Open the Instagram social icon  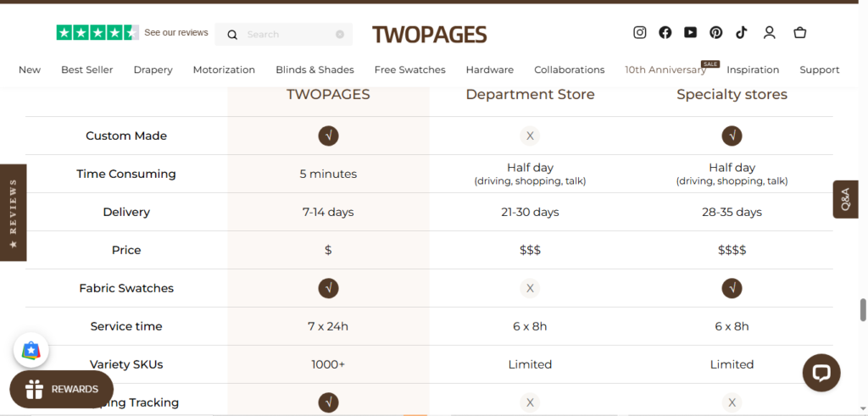[x=639, y=33]
